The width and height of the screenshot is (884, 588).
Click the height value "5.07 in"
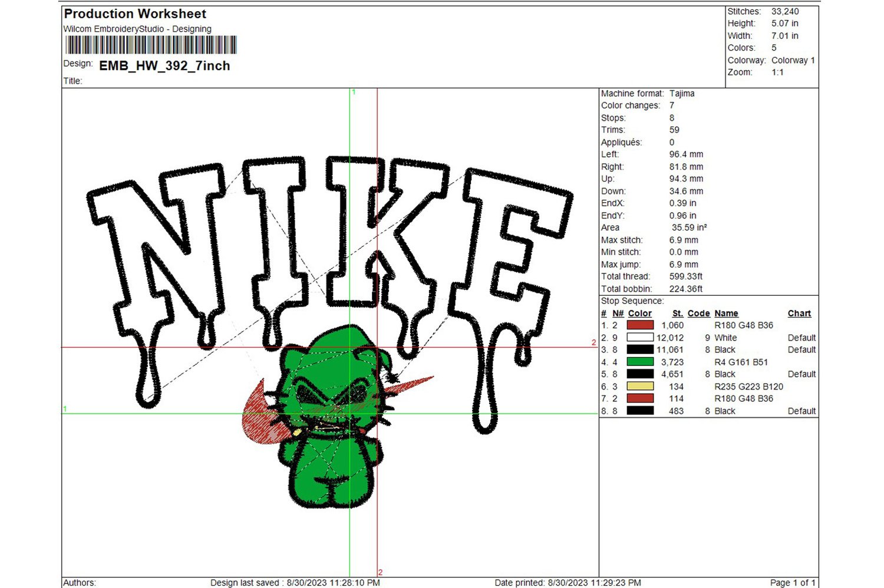[785, 24]
